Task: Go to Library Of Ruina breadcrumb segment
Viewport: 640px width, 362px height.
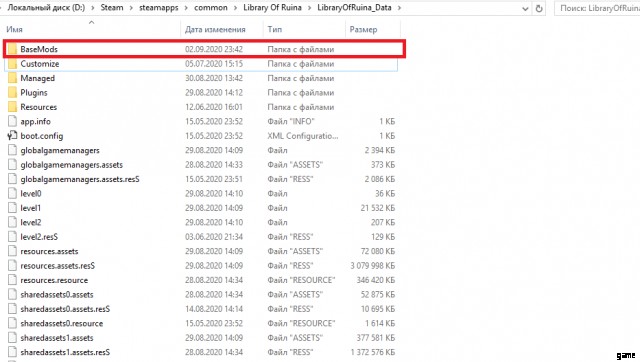Action: pyautogui.click(x=272, y=8)
